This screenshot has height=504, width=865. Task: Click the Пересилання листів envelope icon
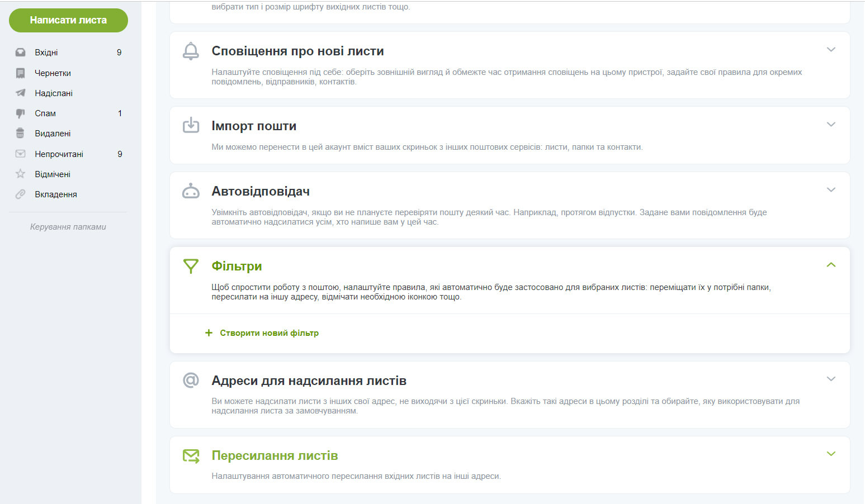191,455
